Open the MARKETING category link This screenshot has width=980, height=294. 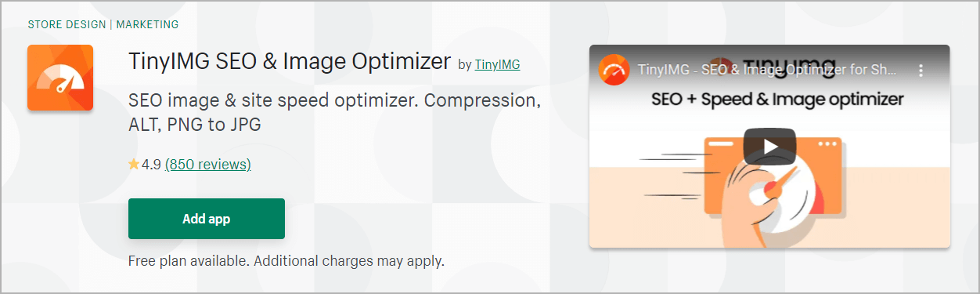(148, 24)
